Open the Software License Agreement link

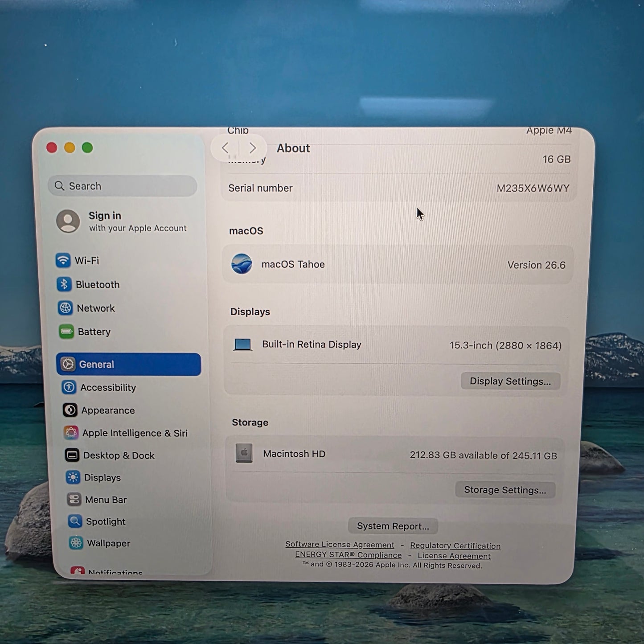(340, 544)
